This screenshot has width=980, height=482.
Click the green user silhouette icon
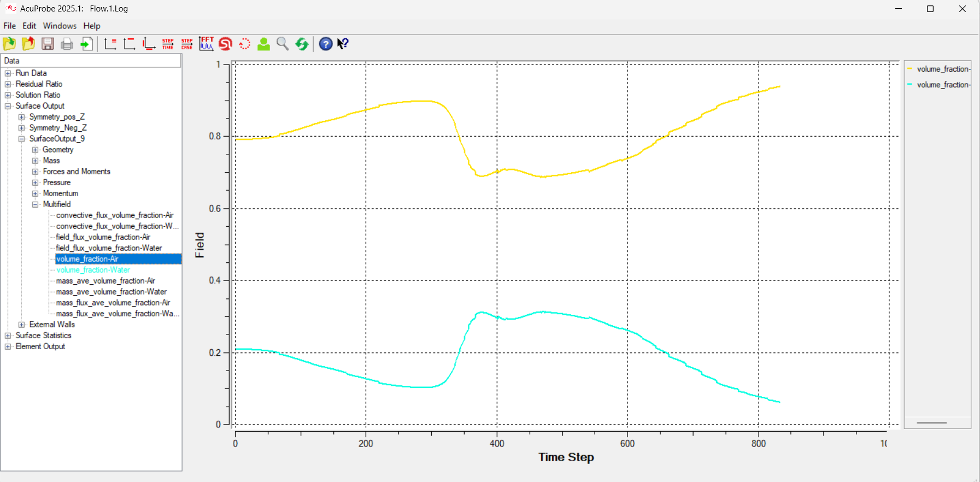pos(263,44)
